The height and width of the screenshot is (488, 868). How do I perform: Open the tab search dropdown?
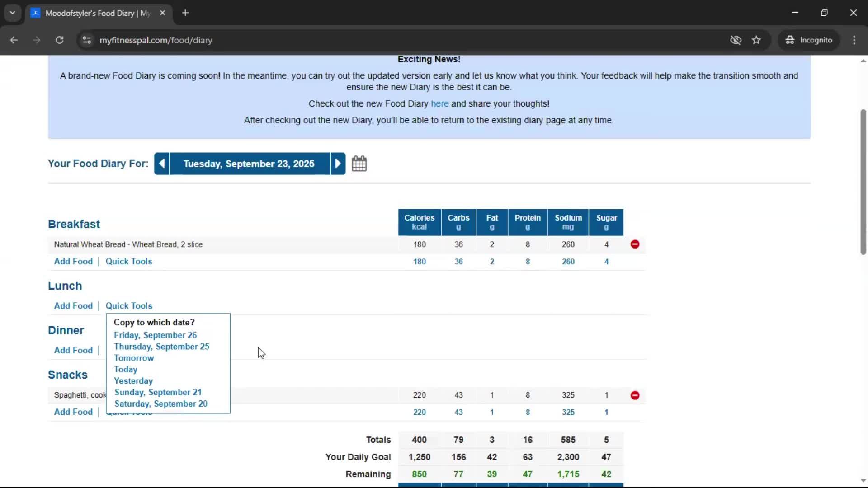(x=13, y=13)
